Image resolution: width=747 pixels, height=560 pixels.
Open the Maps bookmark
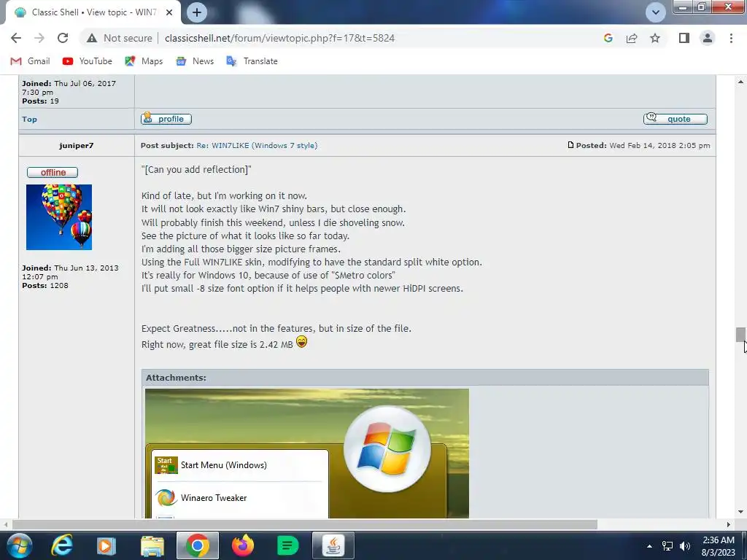click(x=144, y=61)
